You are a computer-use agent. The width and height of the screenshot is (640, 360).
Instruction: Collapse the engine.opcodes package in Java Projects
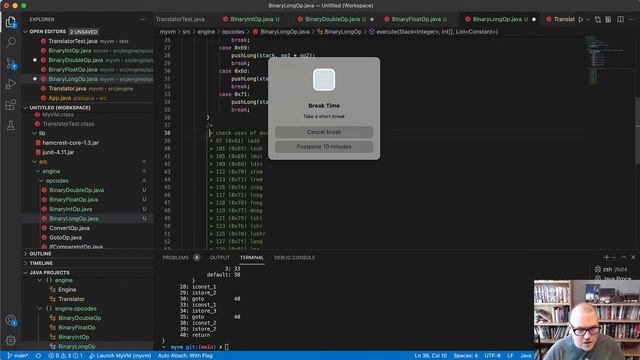point(76,309)
